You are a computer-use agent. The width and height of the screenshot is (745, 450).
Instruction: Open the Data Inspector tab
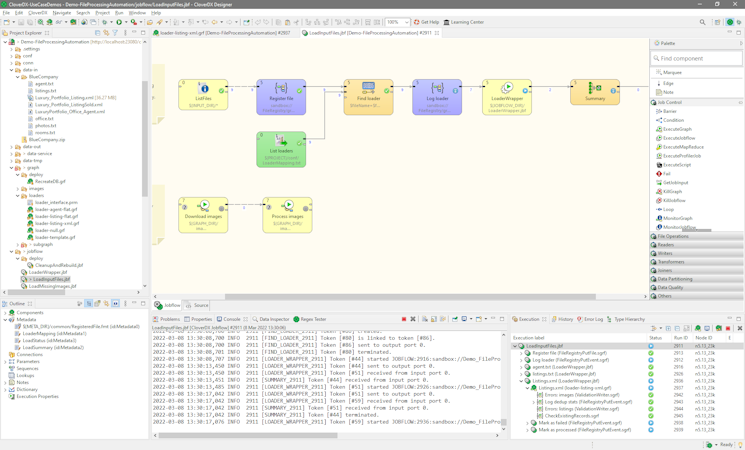point(273,319)
